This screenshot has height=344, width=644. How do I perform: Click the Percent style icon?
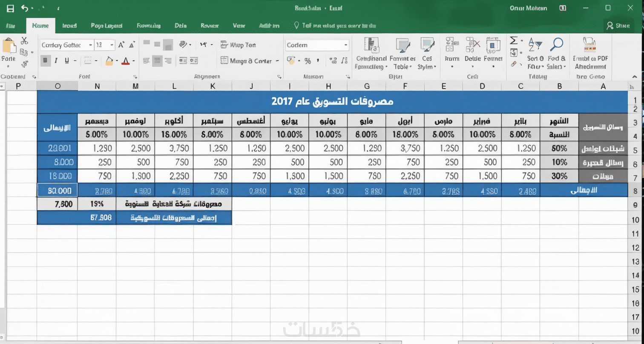[x=308, y=61]
